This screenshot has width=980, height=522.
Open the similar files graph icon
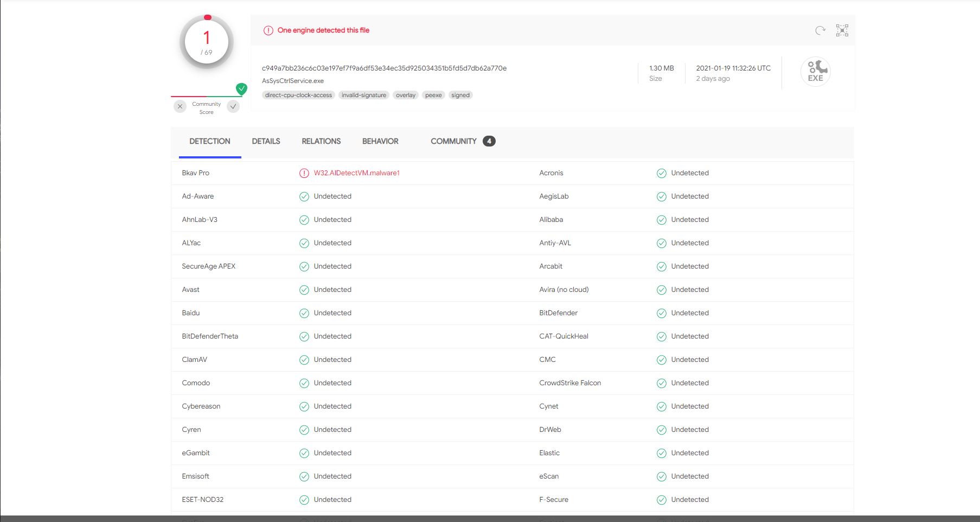[x=842, y=30]
